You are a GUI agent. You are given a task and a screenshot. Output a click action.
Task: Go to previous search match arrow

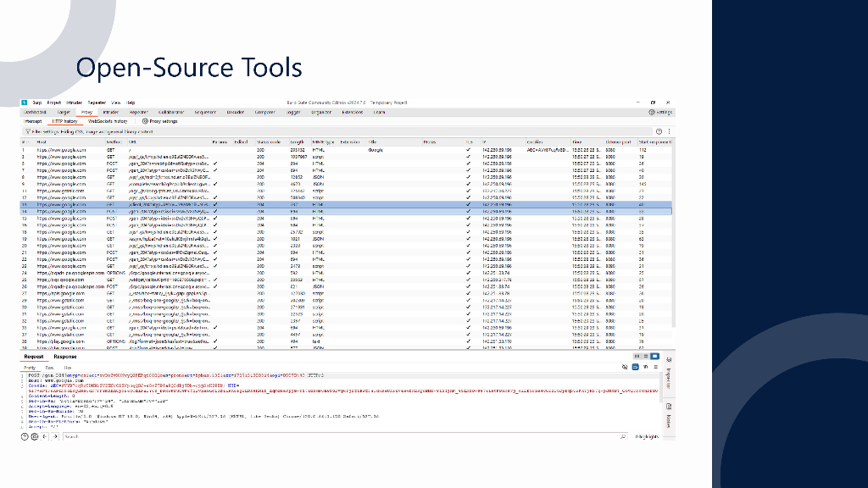45,436
